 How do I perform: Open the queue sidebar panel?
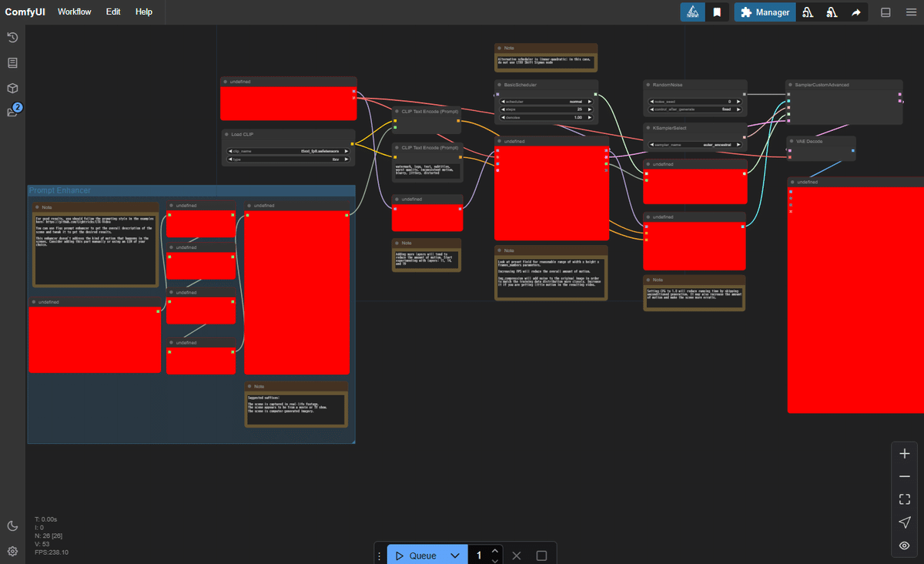[12, 62]
